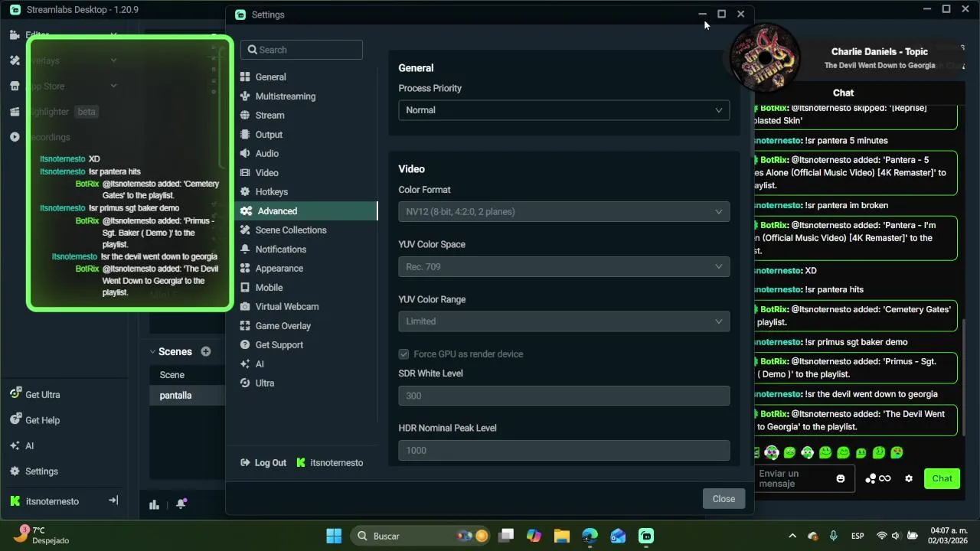Open Mobile settings category
The image size is (980, 551).
(308, 288)
